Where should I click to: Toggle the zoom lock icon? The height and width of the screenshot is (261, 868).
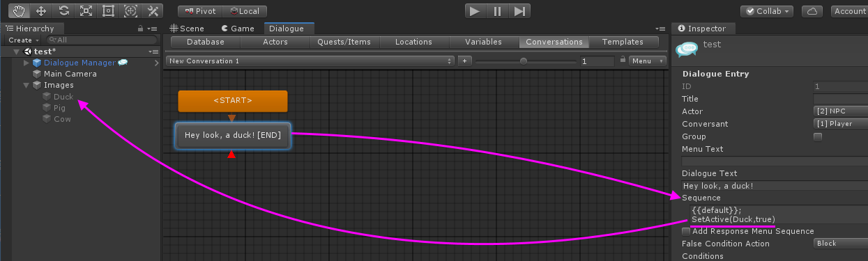pos(622,61)
